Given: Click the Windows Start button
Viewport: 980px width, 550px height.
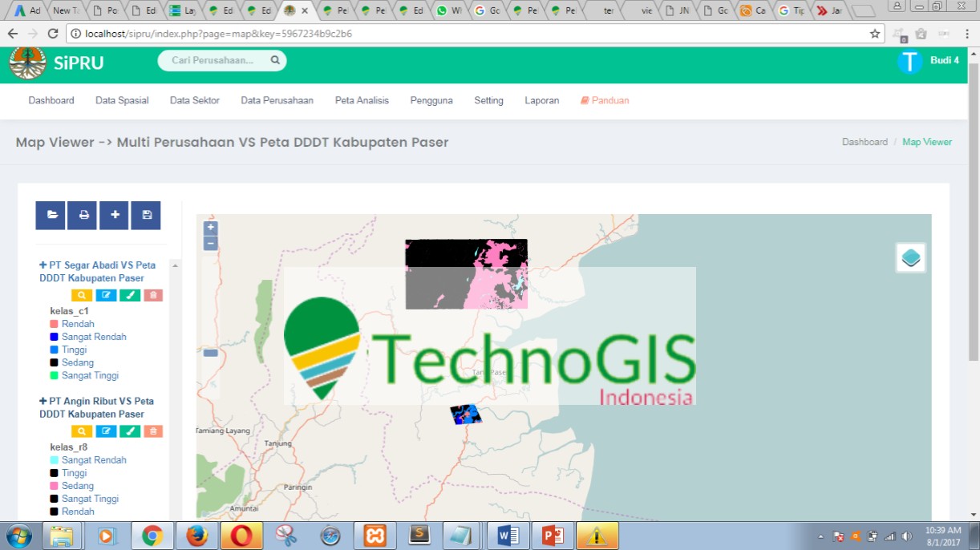Looking at the screenshot, I should (18, 536).
